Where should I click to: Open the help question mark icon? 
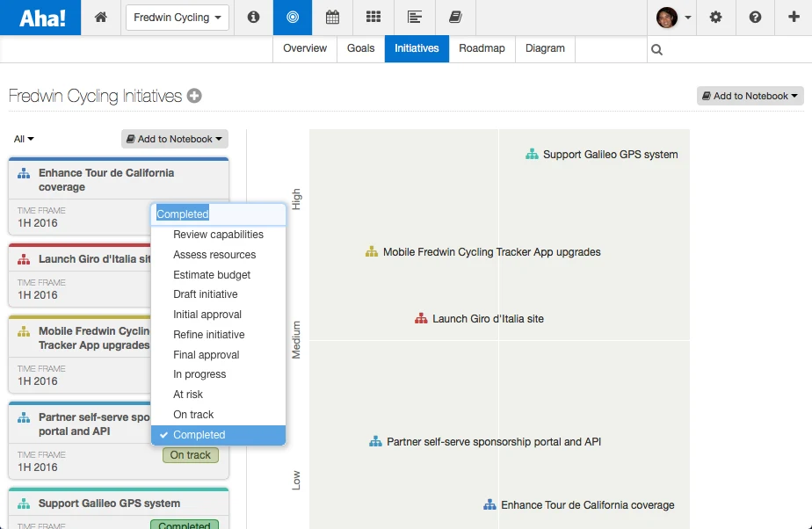click(755, 18)
